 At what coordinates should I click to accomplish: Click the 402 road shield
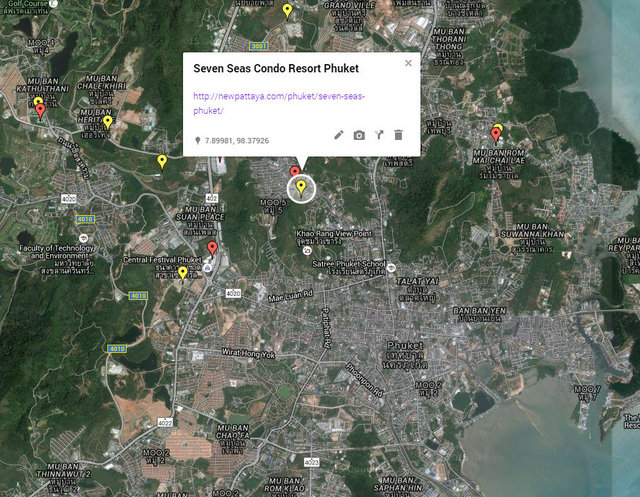tap(211, 198)
